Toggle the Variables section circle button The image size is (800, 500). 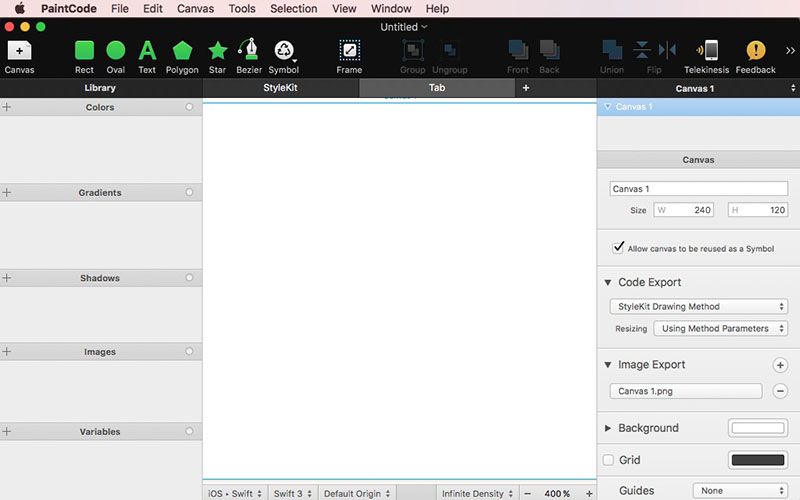189,431
